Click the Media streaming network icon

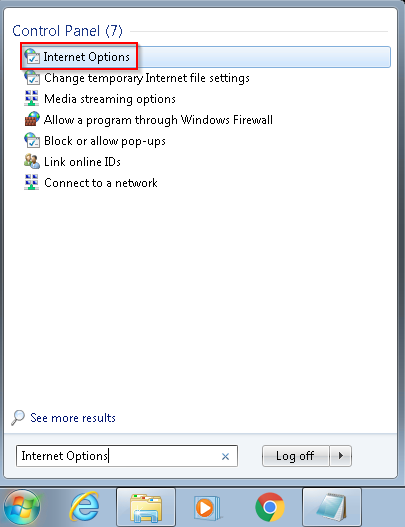click(x=32, y=99)
